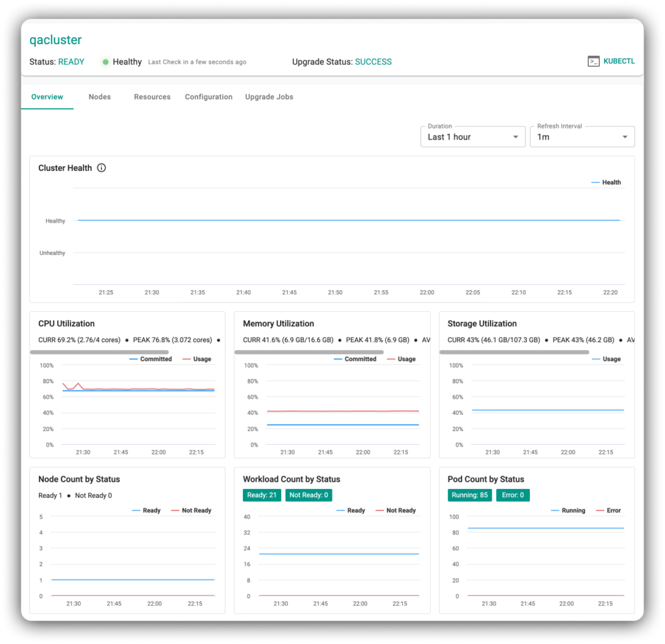
Task: Go to the Upgrade Jobs tab
Action: 269,97
